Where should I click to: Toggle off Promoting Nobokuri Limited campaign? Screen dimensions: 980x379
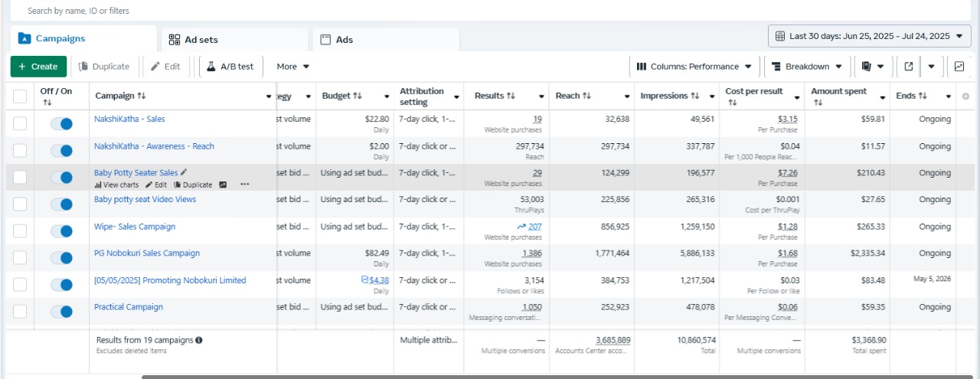click(x=61, y=285)
